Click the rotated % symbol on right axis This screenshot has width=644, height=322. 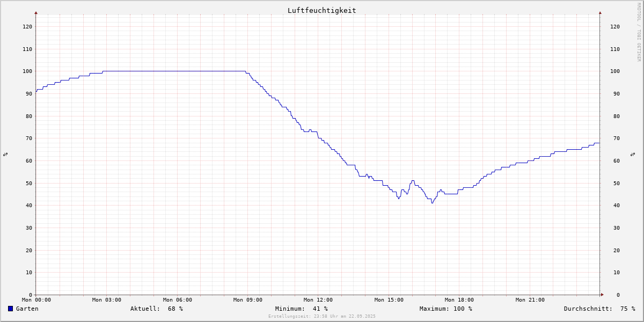(x=633, y=154)
